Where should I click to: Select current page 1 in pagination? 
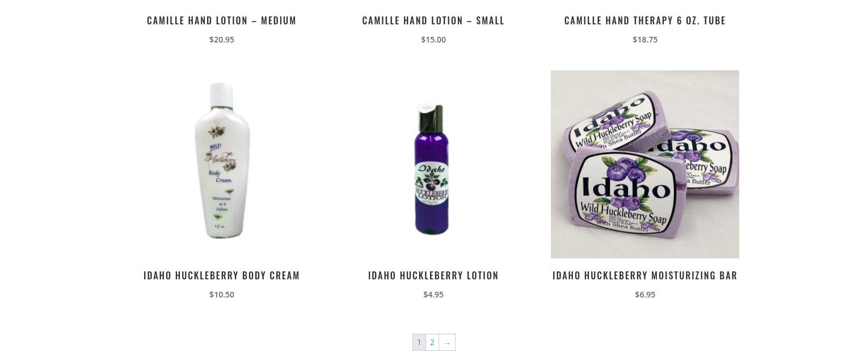click(419, 342)
